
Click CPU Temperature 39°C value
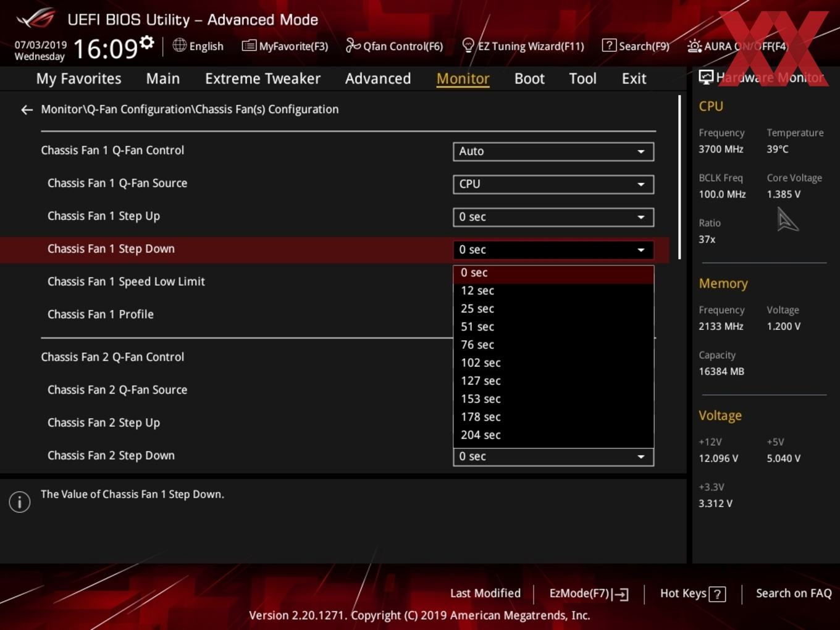coord(778,149)
